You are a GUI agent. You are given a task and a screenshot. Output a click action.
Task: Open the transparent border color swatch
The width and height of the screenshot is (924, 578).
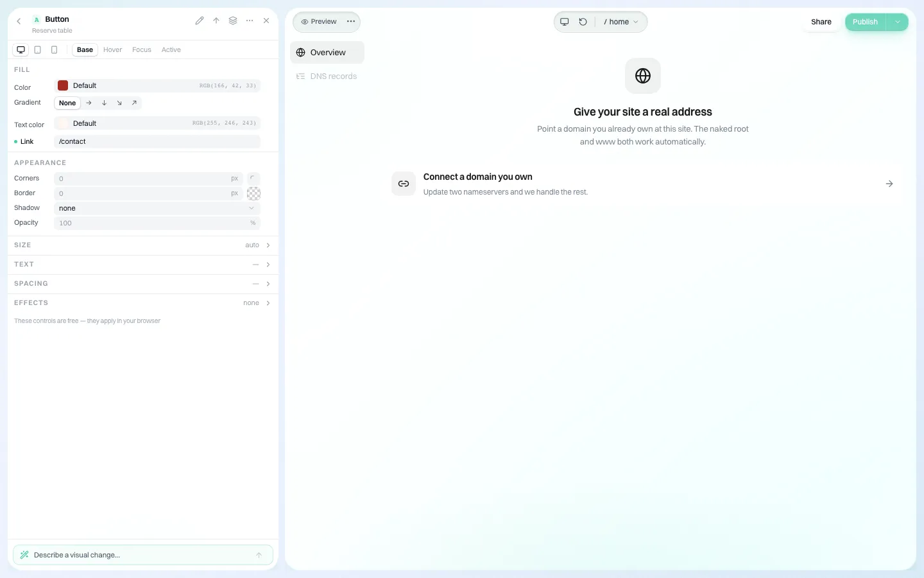[253, 193]
